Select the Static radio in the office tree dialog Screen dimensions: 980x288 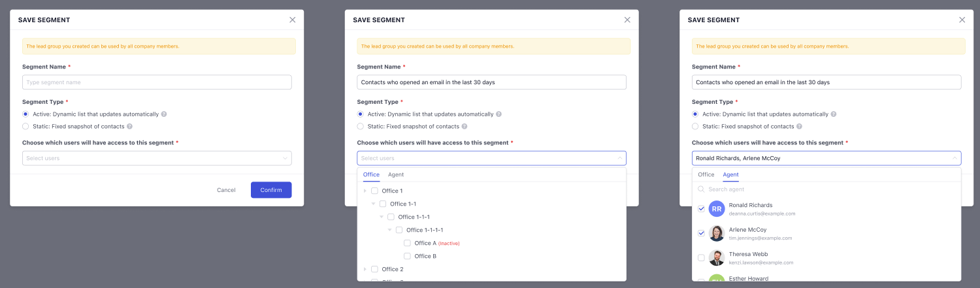pyautogui.click(x=361, y=127)
